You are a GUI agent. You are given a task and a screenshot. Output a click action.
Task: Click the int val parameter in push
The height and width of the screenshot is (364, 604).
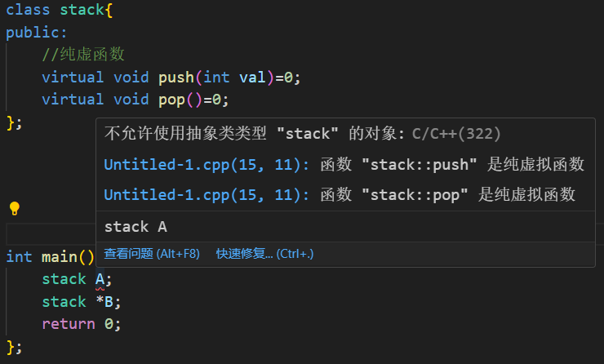point(234,78)
